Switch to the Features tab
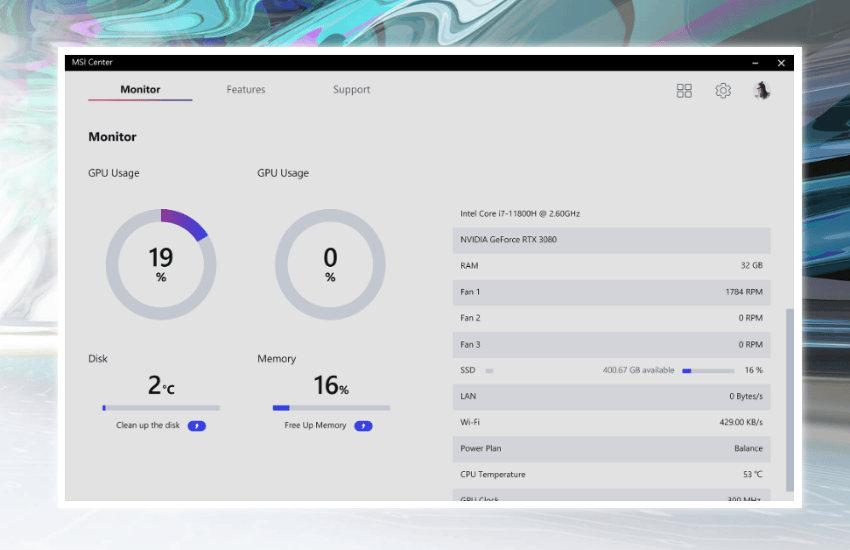Viewport: 850px width, 550px height. (x=246, y=89)
